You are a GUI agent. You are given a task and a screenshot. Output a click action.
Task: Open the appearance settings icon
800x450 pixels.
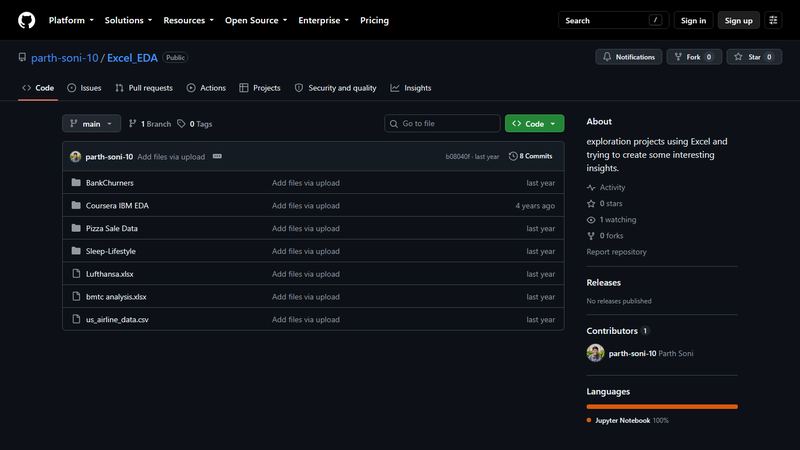point(773,20)
